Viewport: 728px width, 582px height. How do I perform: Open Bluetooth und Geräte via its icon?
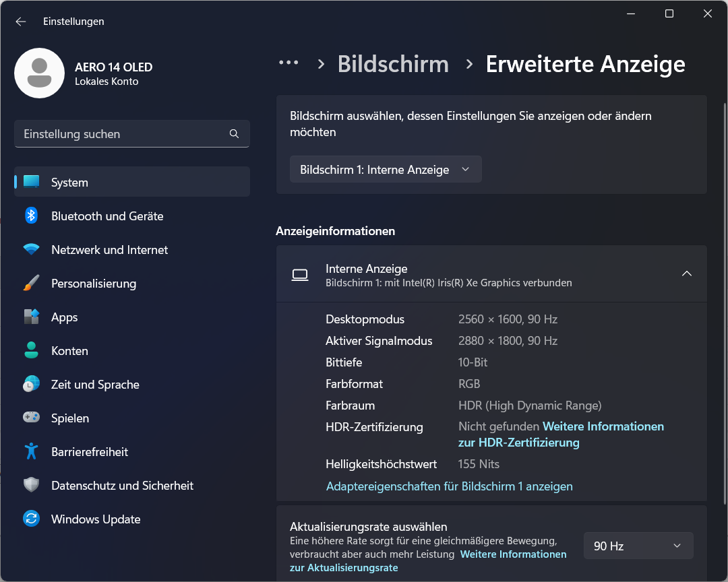31,216
